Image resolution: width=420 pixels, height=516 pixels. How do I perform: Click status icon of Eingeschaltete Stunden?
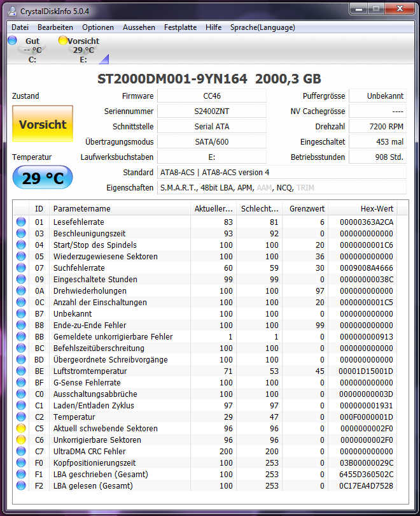click(x=21, y=279)
